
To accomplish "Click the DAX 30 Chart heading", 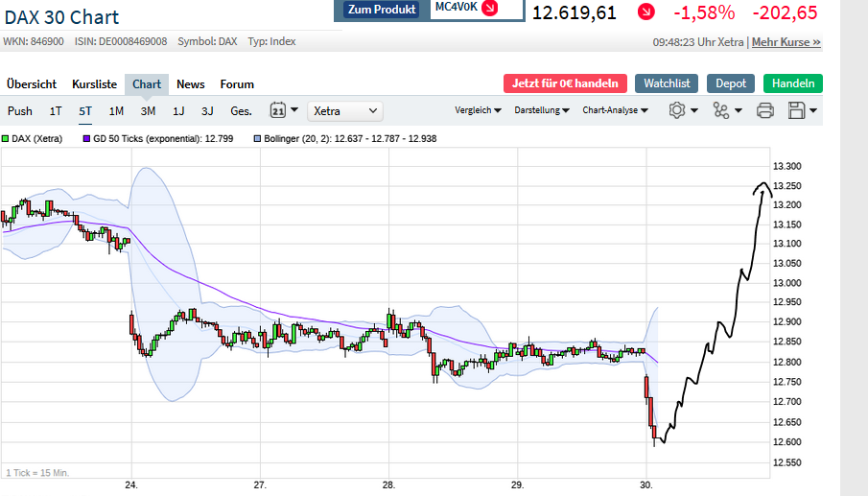I will [61, 17].
